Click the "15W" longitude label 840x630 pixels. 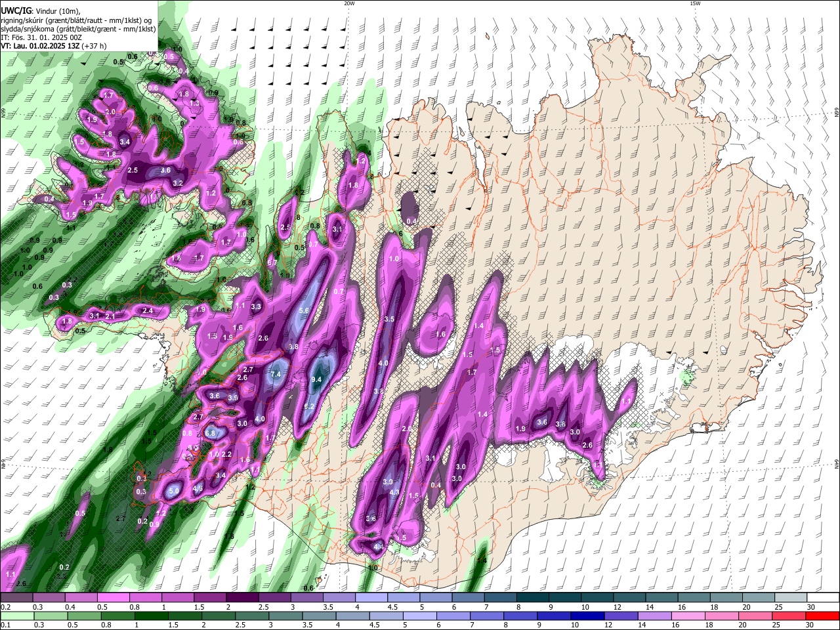[x=695, y=3]
